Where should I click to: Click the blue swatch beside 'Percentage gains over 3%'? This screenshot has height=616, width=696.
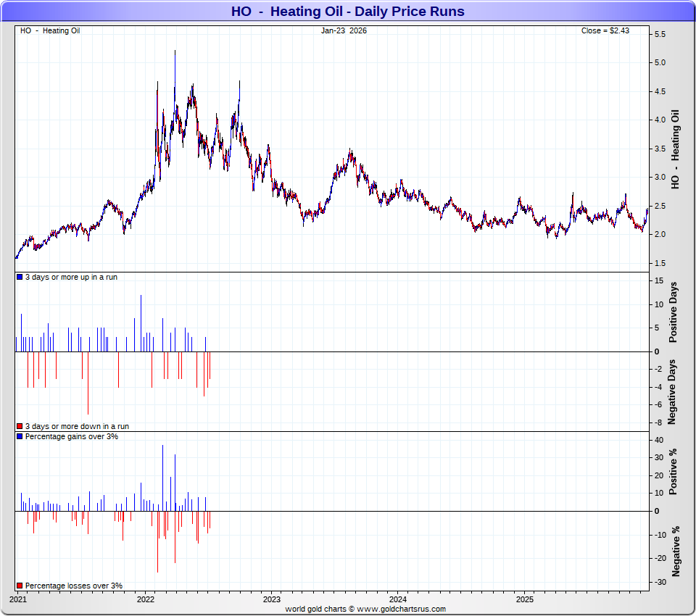(20, 436)
